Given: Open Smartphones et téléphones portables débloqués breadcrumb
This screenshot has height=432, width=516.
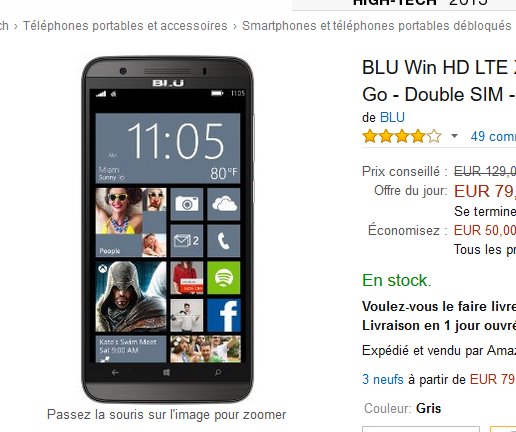Looking at the screenshot, I should [x=377, y=26].
